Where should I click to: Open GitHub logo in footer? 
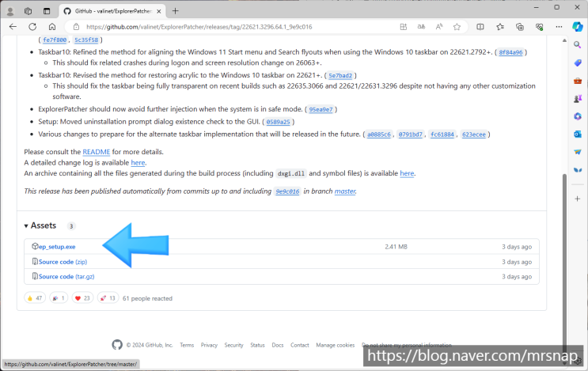(117, 345)
